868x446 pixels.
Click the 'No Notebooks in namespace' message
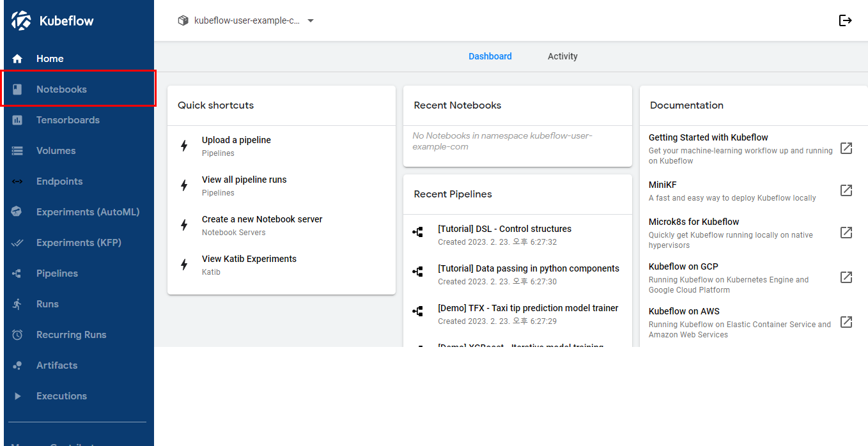[x=502, y=141]
